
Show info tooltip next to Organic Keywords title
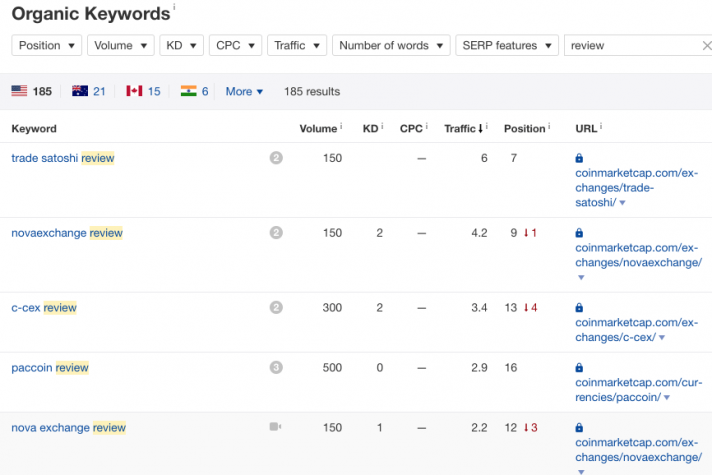pyautogui.click(x=174, y=6)
